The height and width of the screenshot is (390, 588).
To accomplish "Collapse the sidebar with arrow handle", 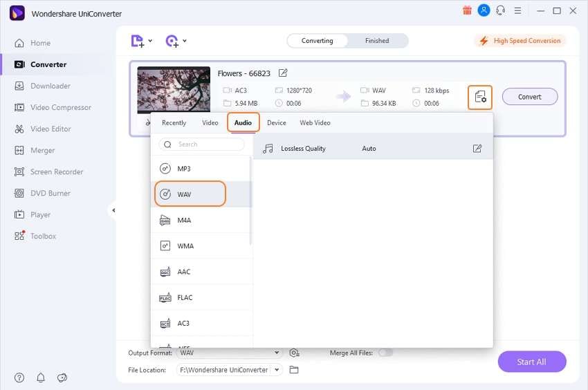I will point(113,210).
